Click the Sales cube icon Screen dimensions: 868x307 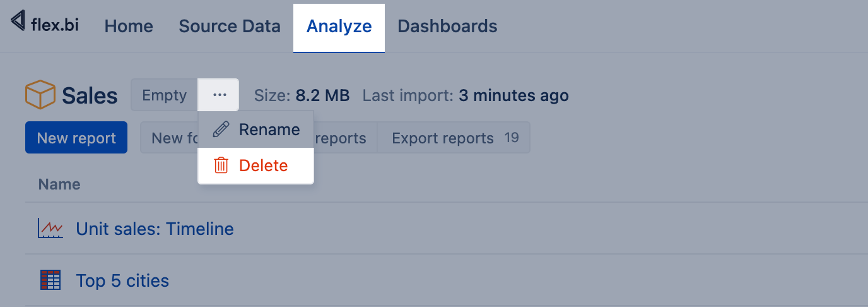40,95
